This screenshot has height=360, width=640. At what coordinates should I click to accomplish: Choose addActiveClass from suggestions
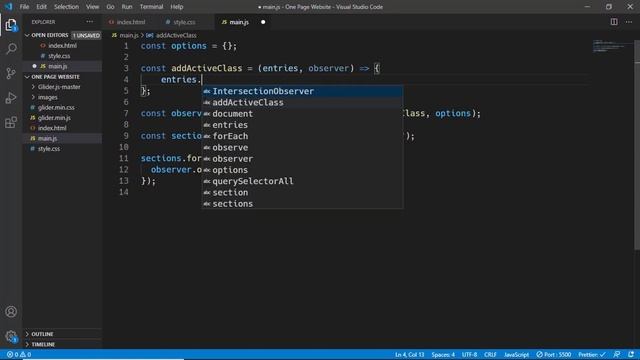pyautogui.click(x=302, y=102)
